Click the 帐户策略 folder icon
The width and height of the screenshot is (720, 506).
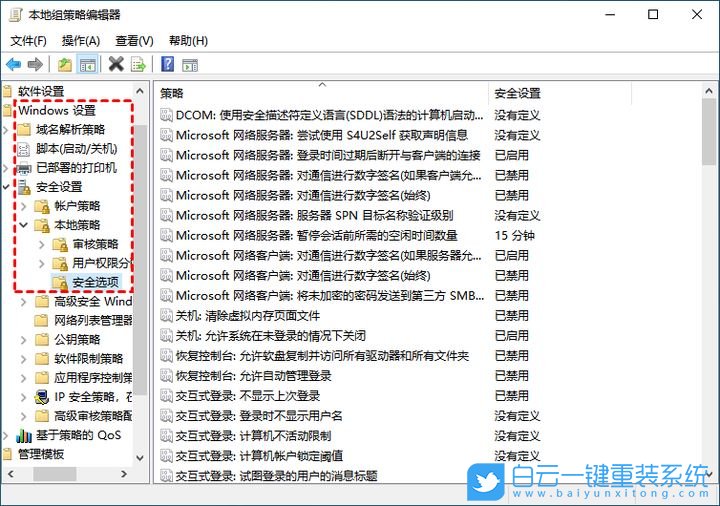(x=42, y=207)
